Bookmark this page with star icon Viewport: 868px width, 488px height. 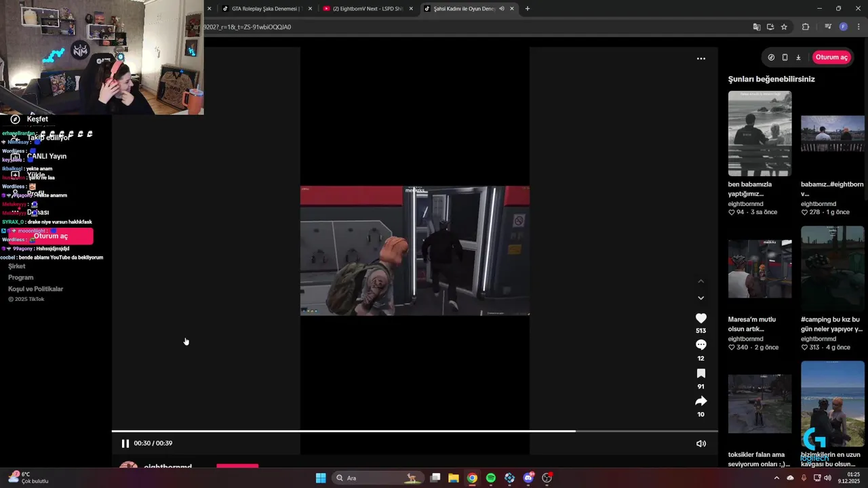[784, 27]
